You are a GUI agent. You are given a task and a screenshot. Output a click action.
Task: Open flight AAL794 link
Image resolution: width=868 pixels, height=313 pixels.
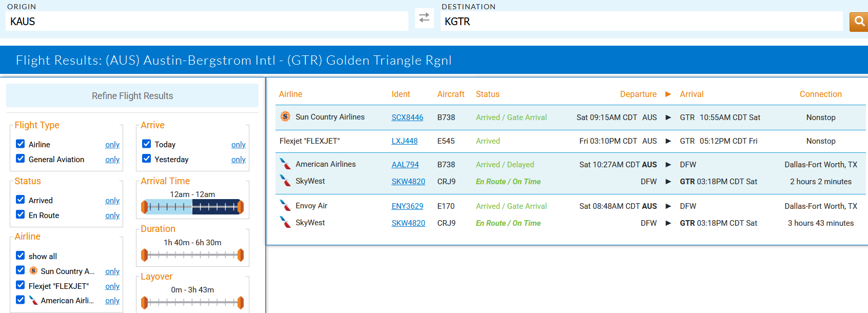(x=405, y=165)
